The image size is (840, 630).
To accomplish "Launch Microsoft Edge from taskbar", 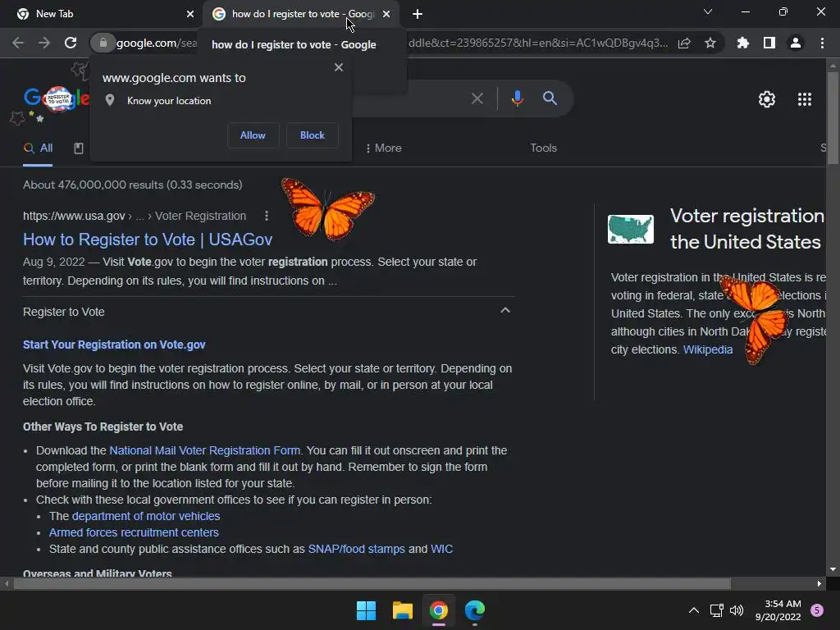I will pos(475,610).
